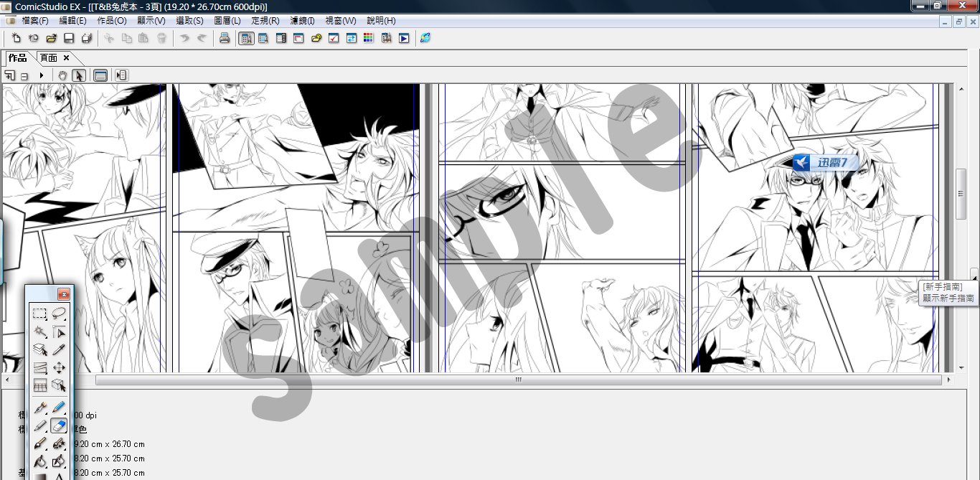Open the 顯示(V) menu

(151, 21)
